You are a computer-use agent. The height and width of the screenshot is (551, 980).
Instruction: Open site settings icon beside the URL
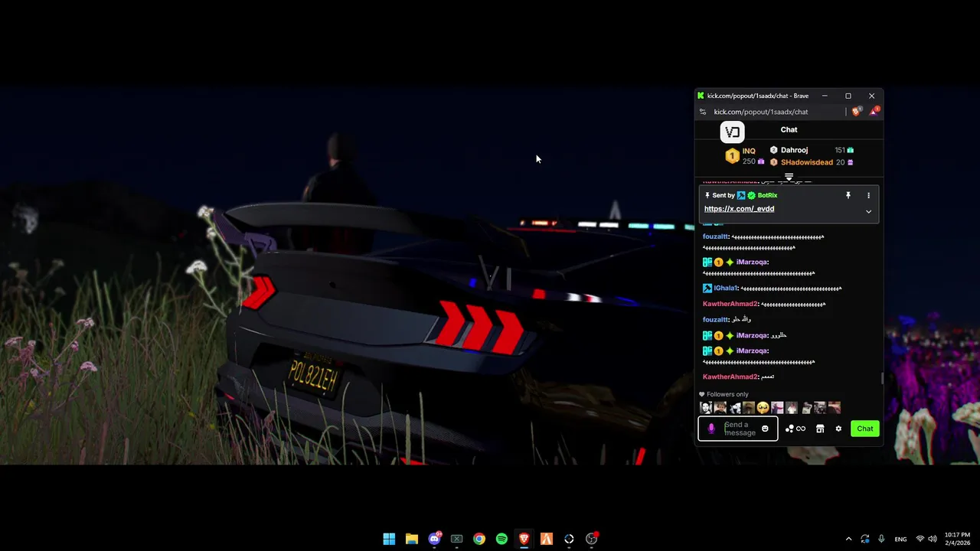pos(703,112)
